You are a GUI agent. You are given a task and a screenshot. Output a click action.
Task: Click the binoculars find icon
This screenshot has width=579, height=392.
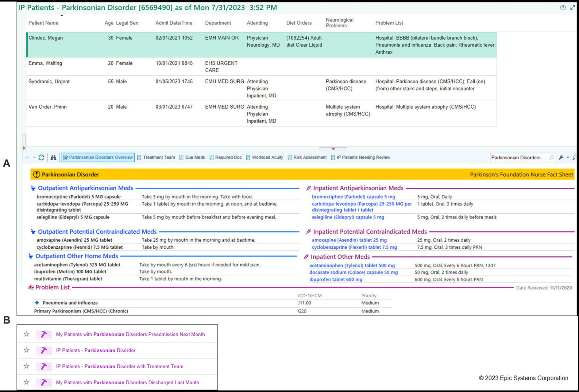53,157
